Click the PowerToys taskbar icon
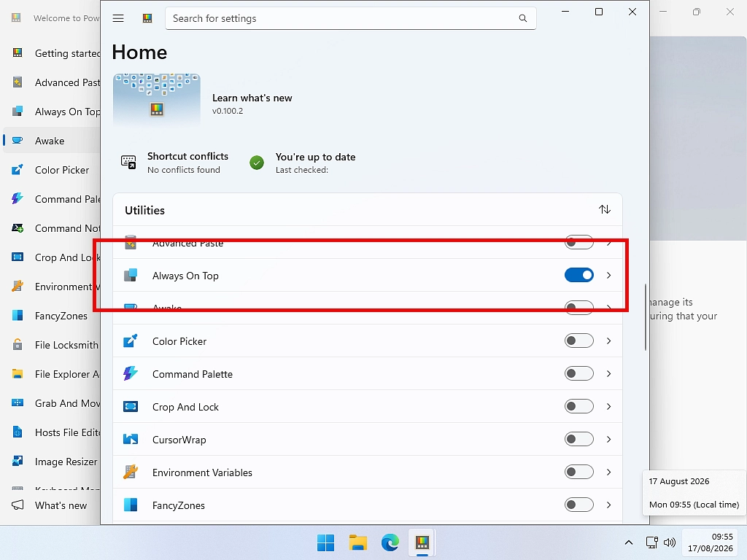 [x=422, y=542]
